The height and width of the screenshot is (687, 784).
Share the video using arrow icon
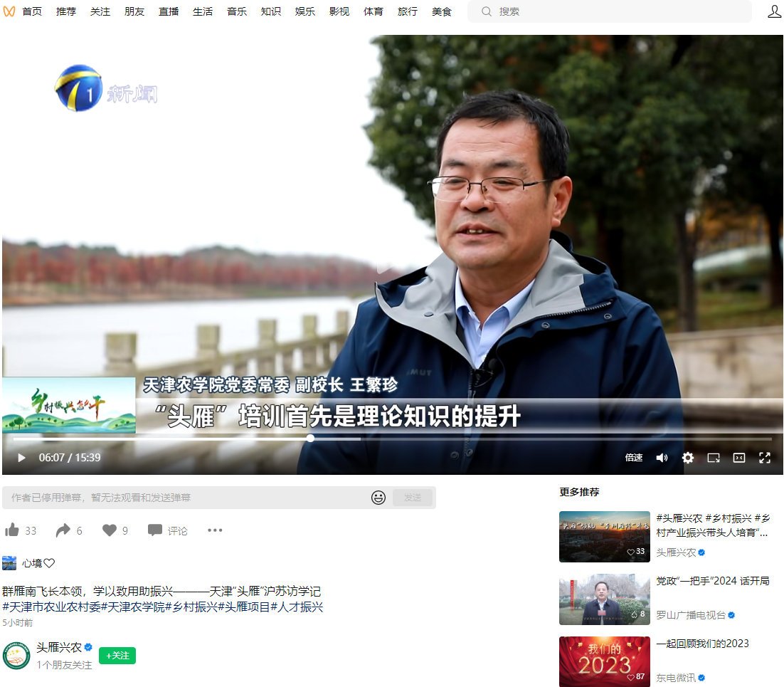[63, 530]
